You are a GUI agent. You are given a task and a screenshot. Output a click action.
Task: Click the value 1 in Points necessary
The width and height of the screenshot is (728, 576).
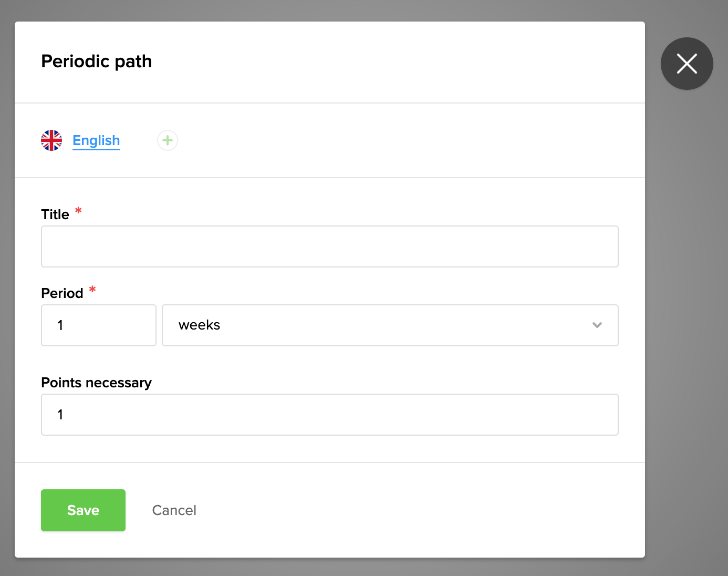click(60, 415)
